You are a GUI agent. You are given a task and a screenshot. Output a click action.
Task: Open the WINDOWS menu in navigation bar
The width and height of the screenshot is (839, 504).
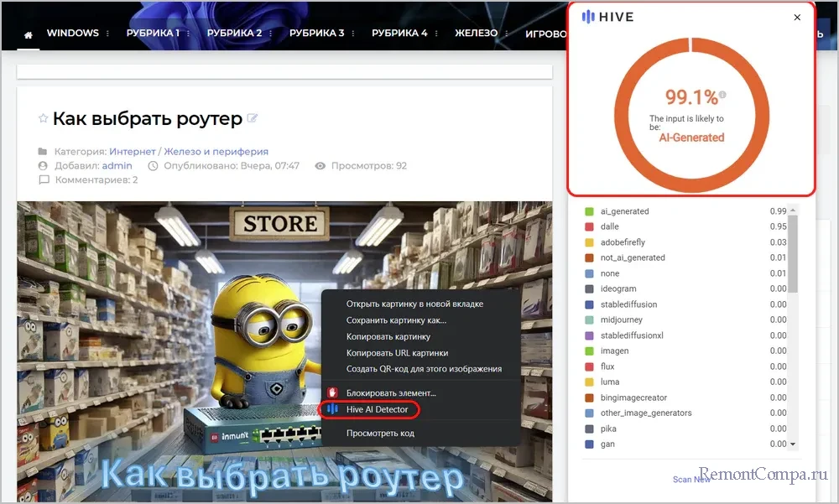click(x=73, y=33)
